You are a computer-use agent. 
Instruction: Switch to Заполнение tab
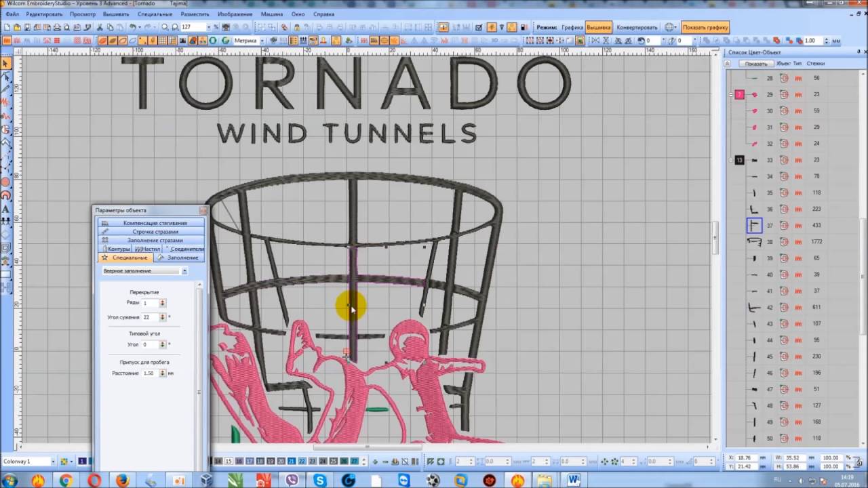(x=178, y=258)
